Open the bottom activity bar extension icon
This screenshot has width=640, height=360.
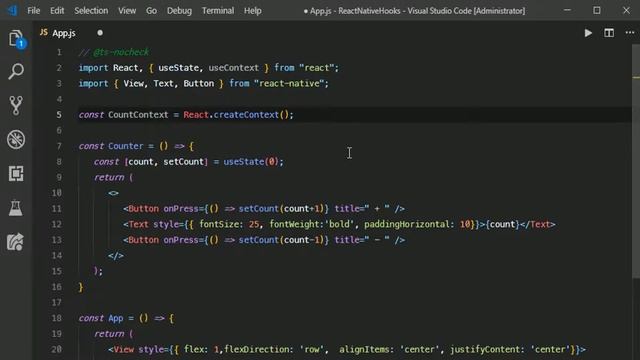[x=15, y=242]
